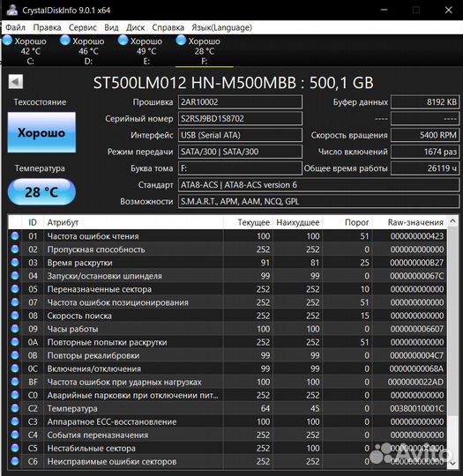Viewport: 463px width, 476px height.
Task: Click the Атрибут column header
Action: point(133,222)
